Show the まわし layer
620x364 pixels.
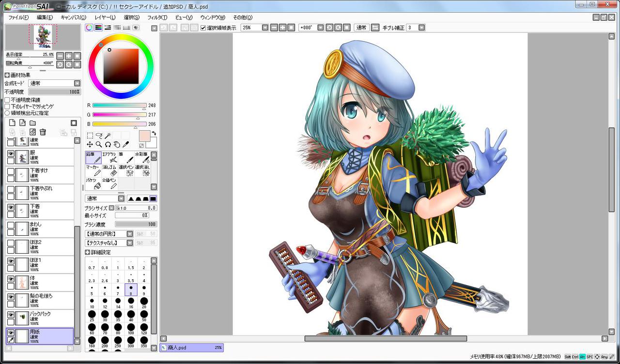11,225
